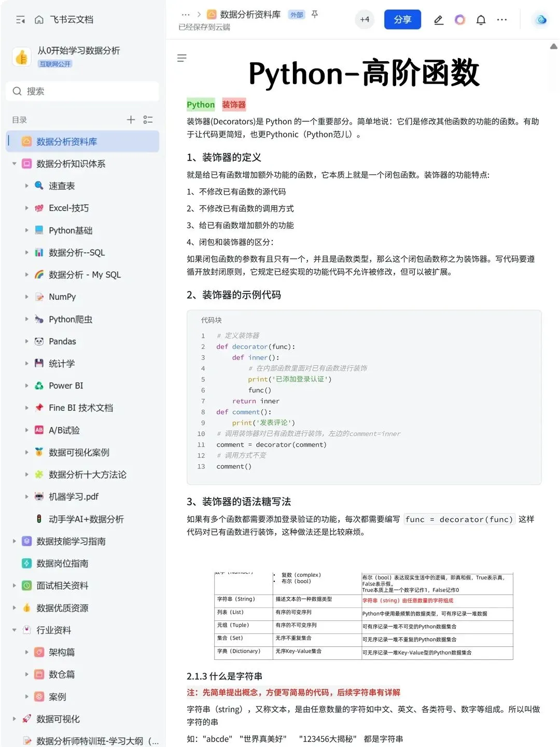Click the scrollbar up arrow

[x=554, y=47]
